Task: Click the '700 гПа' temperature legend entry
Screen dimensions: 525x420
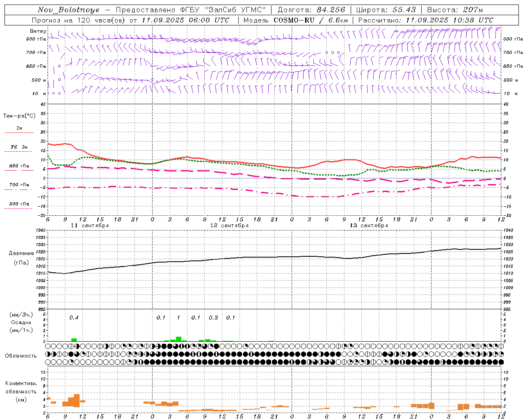Action: [x=19, y=185]
